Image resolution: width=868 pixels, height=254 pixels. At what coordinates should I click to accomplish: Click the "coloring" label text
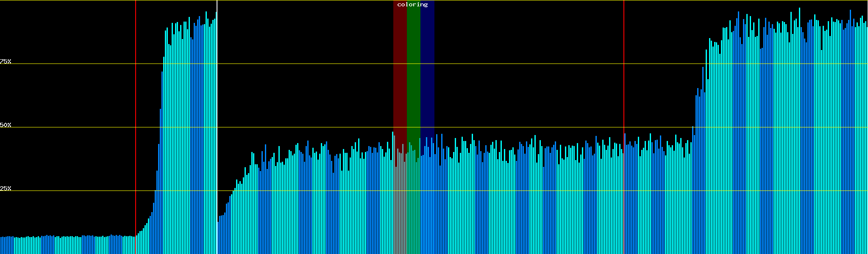412,5
